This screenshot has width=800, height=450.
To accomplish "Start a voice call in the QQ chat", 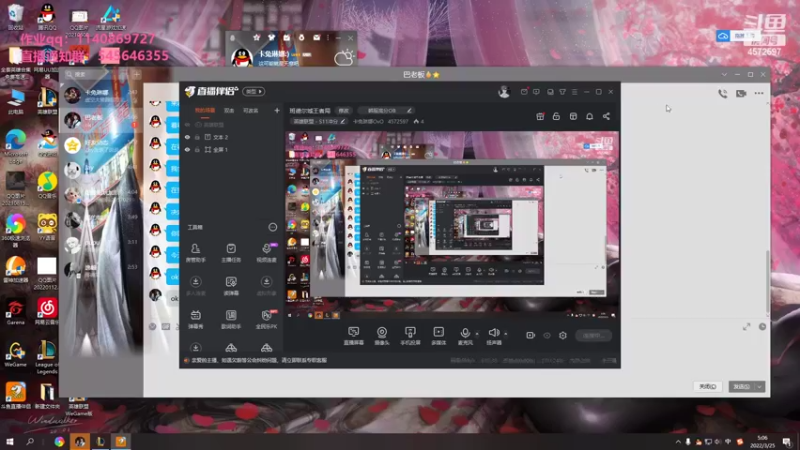I will point(722,93).
